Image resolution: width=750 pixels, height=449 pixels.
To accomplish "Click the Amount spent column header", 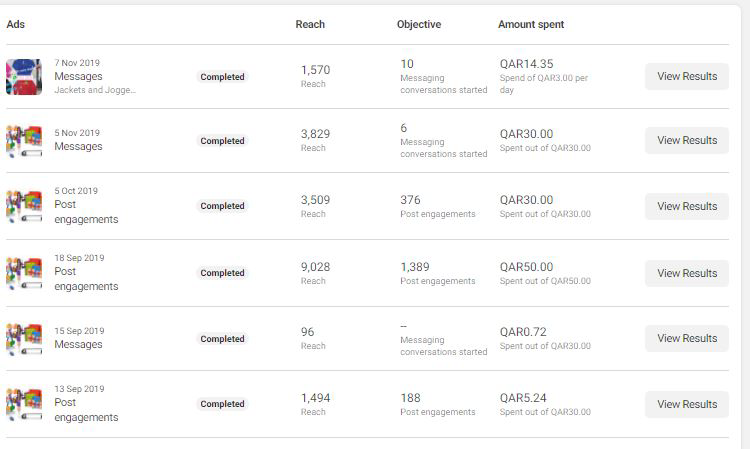I will 544,24.
